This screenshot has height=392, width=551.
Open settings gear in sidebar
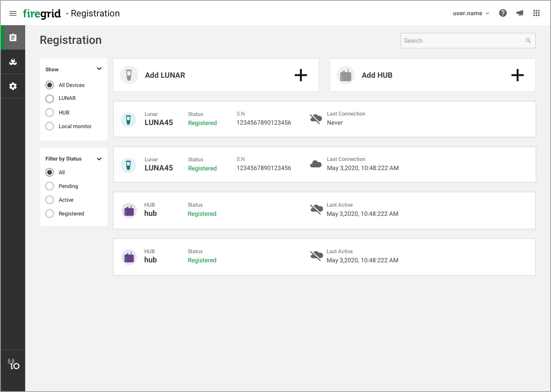[13, 86]
